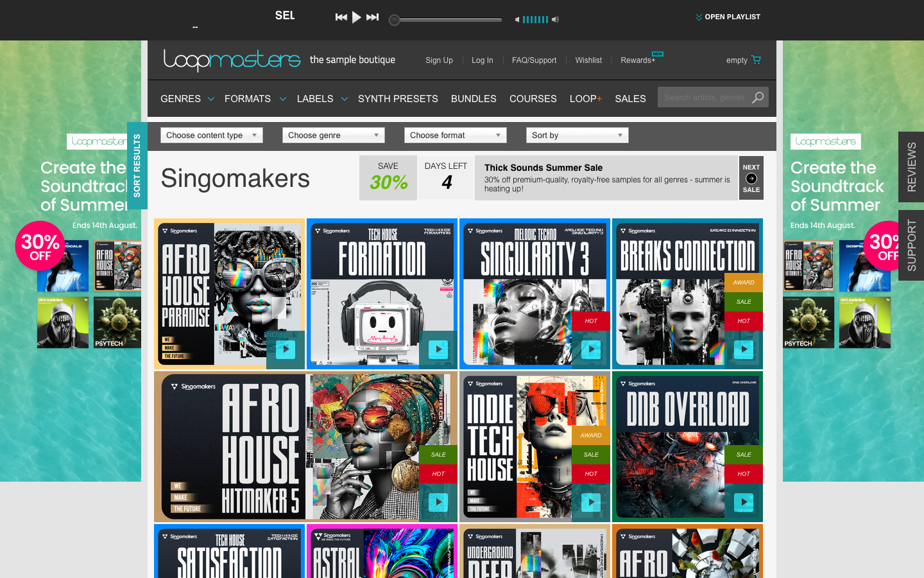This screenshot has width=924, height=578.
Task: Open Rewards+ page
Action: click(x=638, y=60)
